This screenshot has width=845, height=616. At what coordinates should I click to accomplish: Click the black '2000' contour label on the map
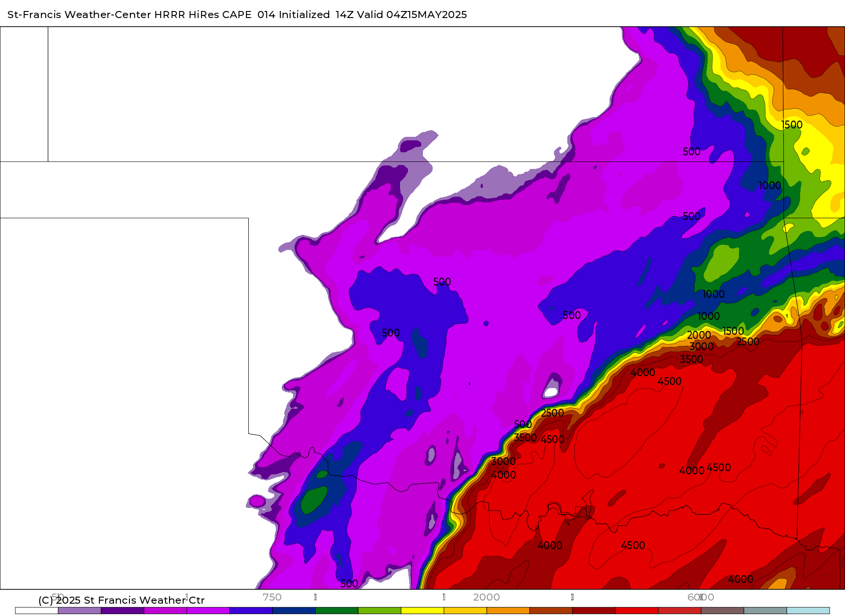tap(699, 335)
